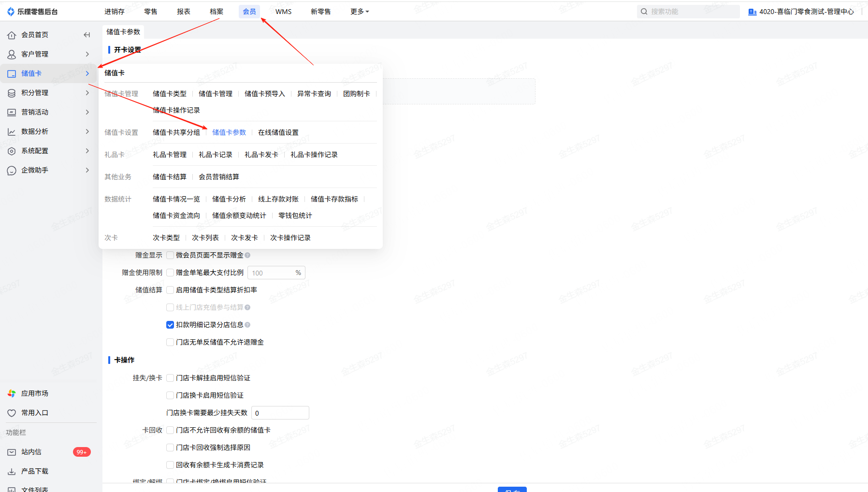The height and width of the screenshot is (492, 868).
Task: Click the help icon next to 微会员页面不显示赠金
Action: pyautogui.click(x=247, y=255)
